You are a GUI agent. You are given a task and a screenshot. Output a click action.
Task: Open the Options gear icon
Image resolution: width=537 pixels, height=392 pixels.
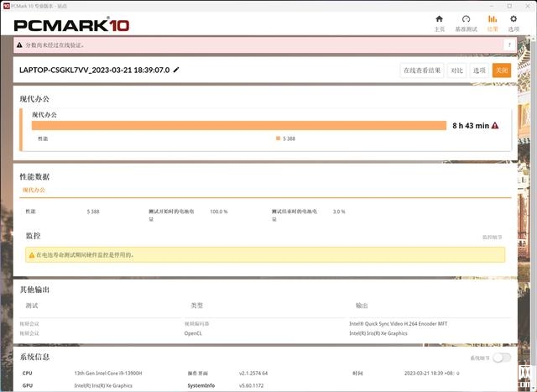coord(513,18)
